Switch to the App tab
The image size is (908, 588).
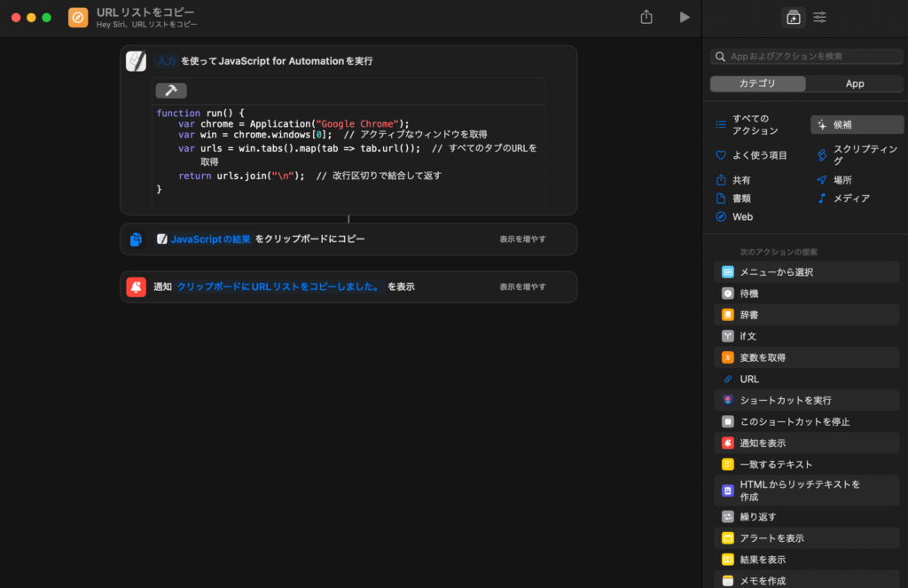pyautogui.click(x=854, y=83)
